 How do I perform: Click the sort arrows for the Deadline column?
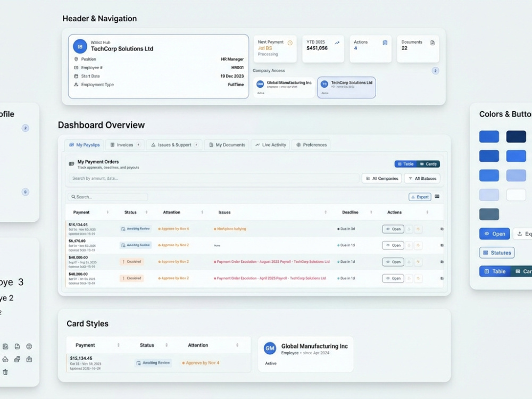371,212
